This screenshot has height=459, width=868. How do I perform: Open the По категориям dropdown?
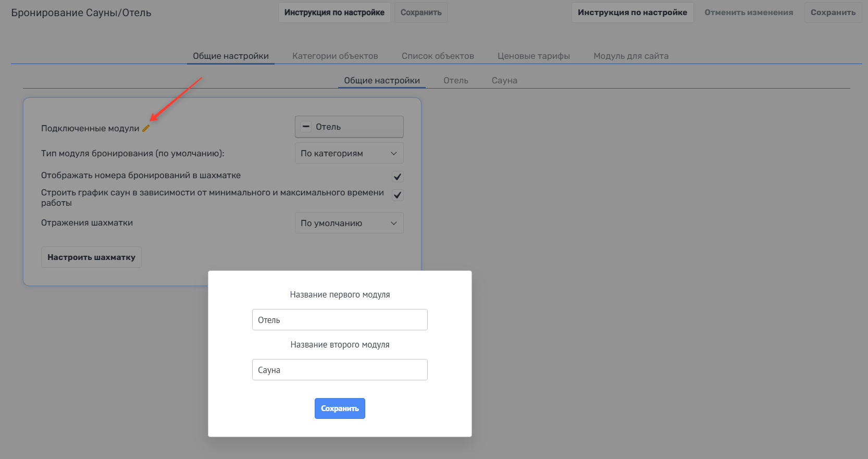coord(349,153)
